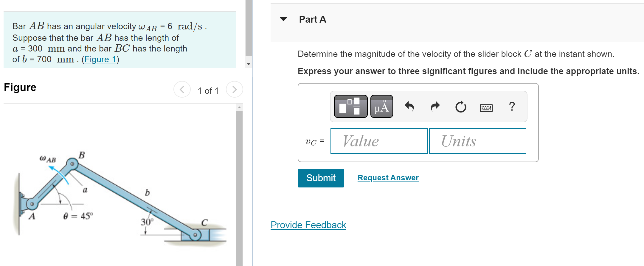Submit the velocity answer
644x266 pixels.
[x=321, y=178]
